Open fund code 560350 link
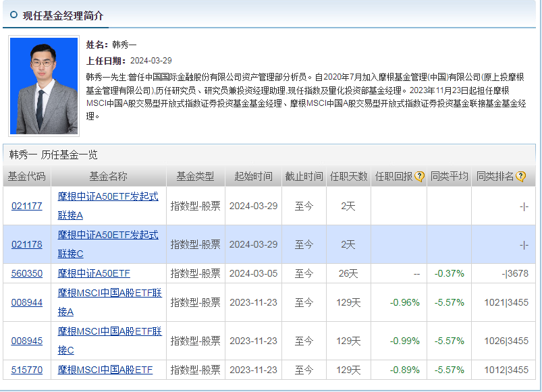 click(x=26, y=273)
